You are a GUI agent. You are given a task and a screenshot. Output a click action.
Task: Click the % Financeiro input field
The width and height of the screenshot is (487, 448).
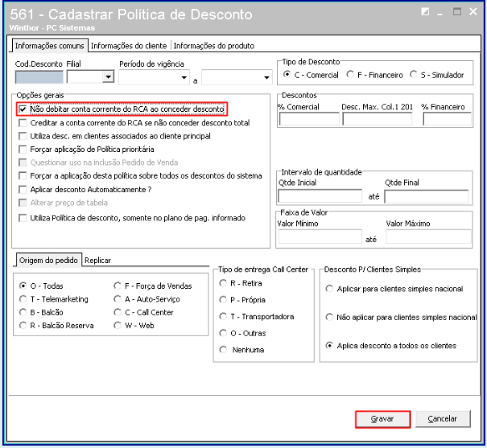(x=448, y=119)
